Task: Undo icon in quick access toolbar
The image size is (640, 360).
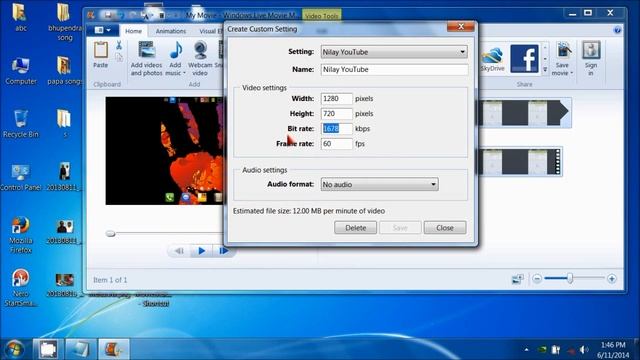Action: (121, 15)
